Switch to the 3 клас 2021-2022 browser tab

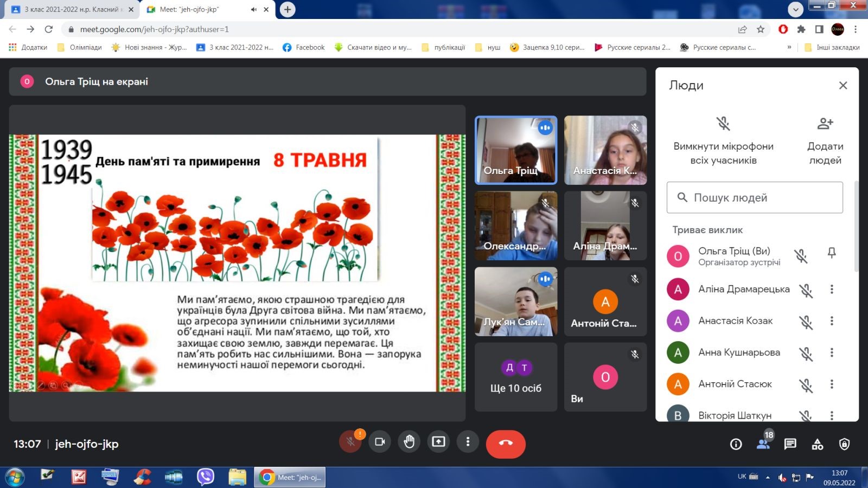point(71,9)
